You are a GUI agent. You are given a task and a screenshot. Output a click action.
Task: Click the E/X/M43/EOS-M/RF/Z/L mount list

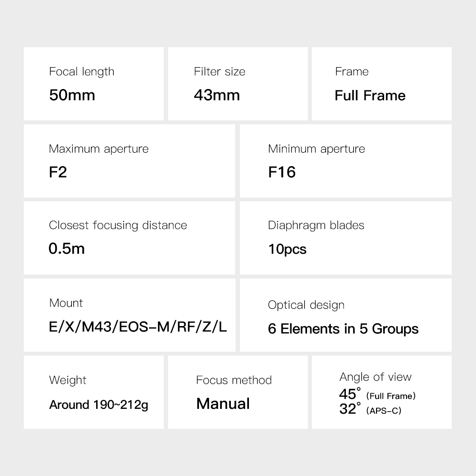138,327
